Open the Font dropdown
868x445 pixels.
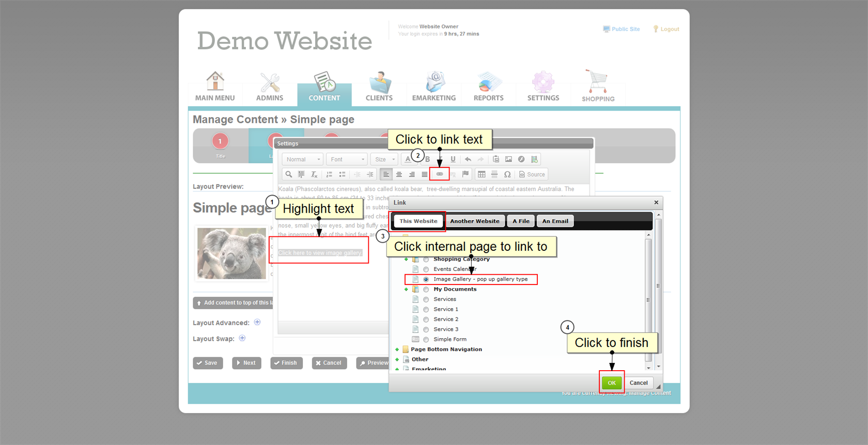click(x=347, y=160)
